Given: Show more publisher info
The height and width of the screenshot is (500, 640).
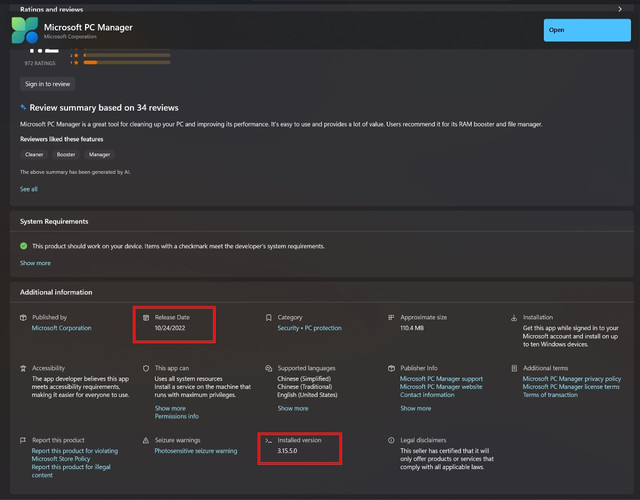Looking at the screenshot, I should point(416,408).
